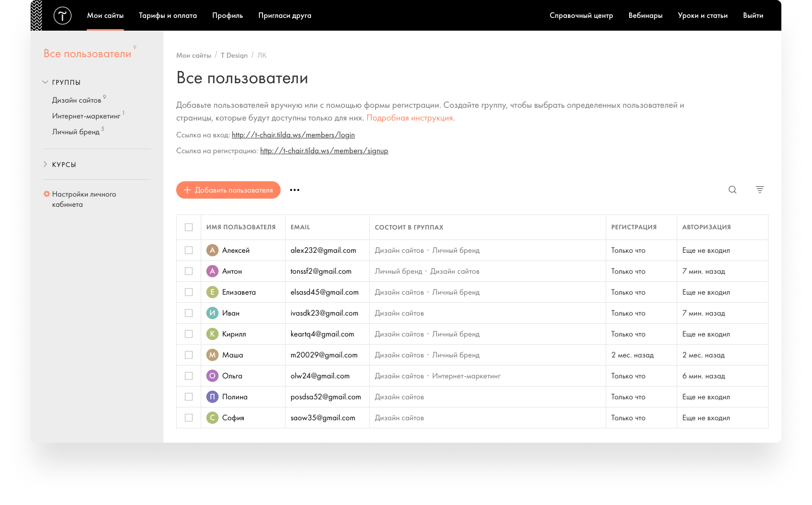Open the filter icon above the table
The image size is (812, 505).
(x=759, y=190)
